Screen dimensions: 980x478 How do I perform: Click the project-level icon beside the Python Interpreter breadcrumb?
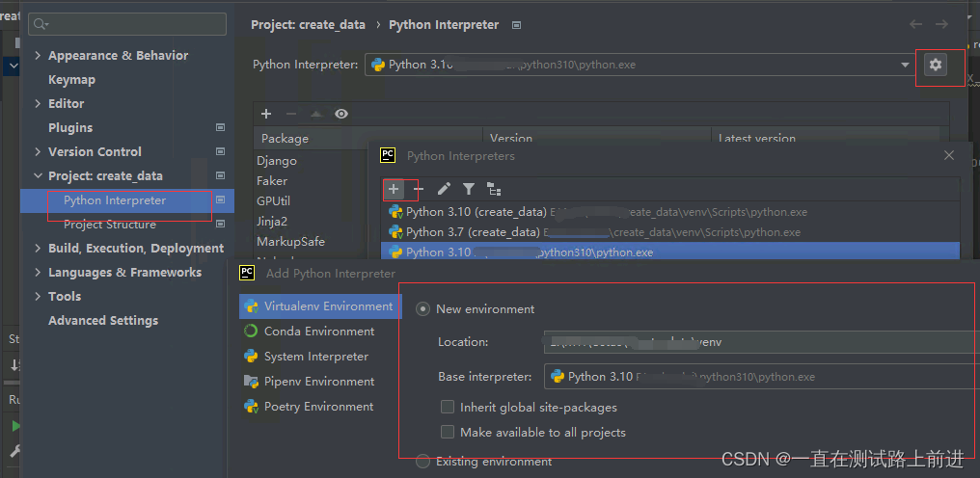click(516, 25)
